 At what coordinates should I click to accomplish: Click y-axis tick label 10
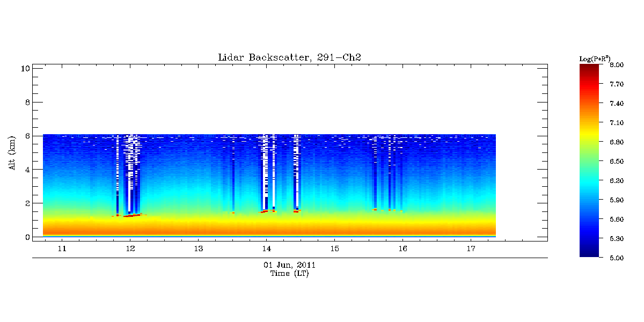pyautogui.click(x=24, y=69)
